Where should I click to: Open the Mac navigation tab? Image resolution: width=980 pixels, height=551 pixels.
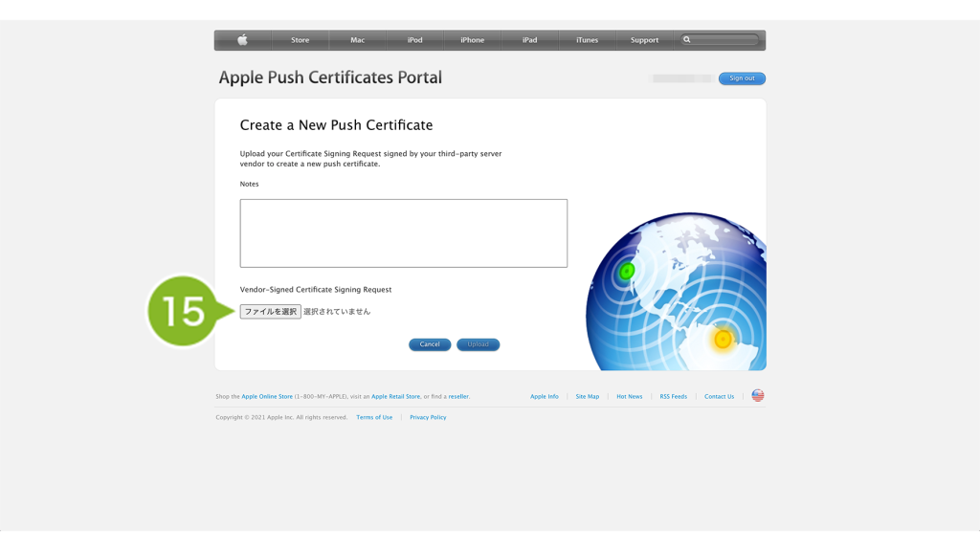(x=357, y=40)
